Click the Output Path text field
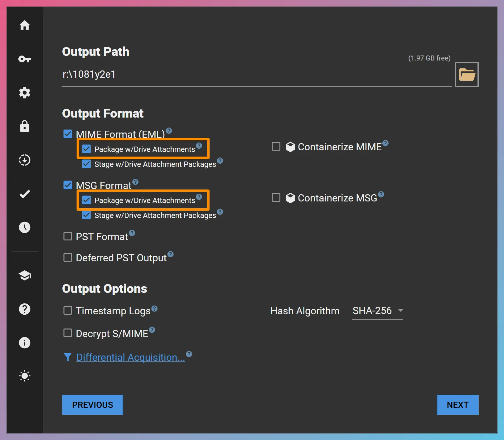504x440 pixels. (256, 75)
